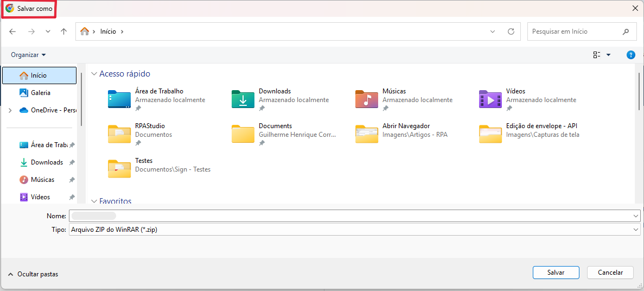Click the Back navigation arrow

[12, 31]
